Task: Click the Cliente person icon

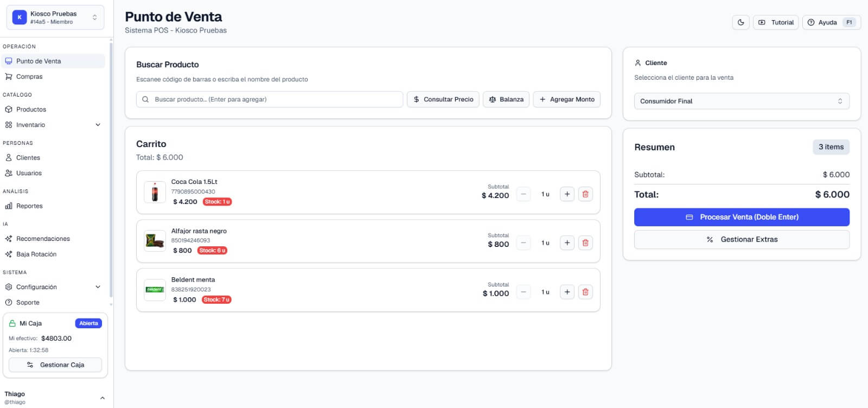Action: (638, 63)
